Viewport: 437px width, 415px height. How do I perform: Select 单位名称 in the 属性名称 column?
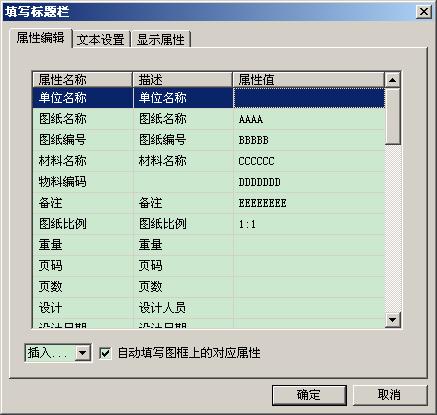(x=83, y=98)
